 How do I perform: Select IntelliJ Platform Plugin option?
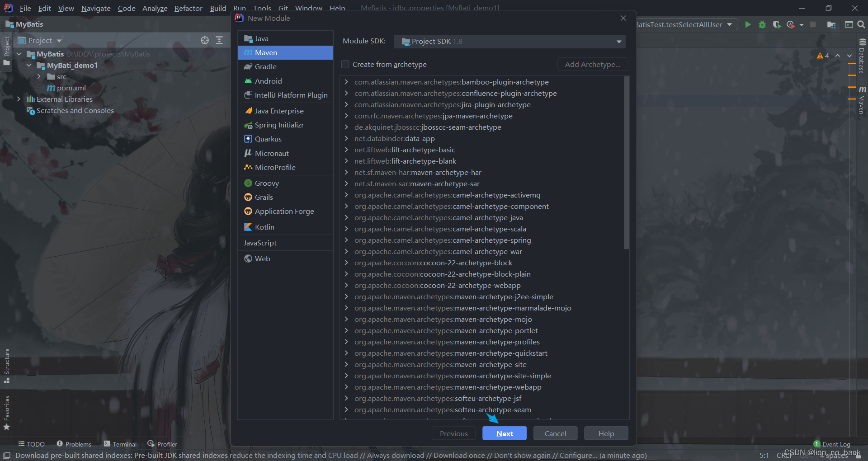[x=285, y=95]
